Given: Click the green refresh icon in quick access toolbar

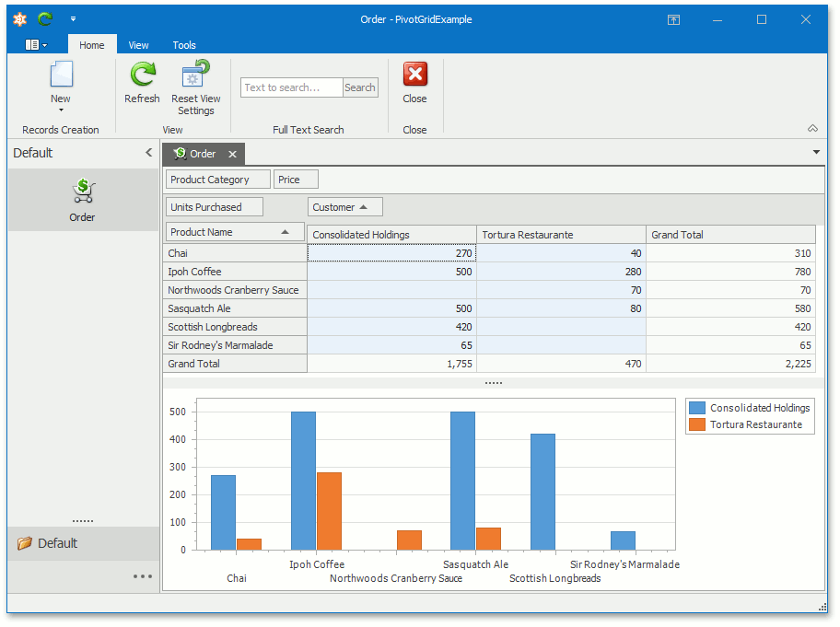Looking at the screenshot, I should coord(45,19).
